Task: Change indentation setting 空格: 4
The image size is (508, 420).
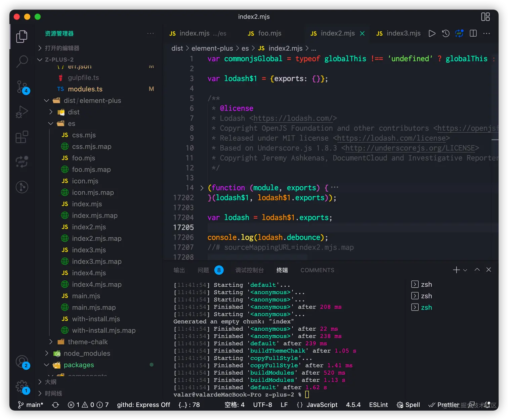Action: click(x=235, y=405)
